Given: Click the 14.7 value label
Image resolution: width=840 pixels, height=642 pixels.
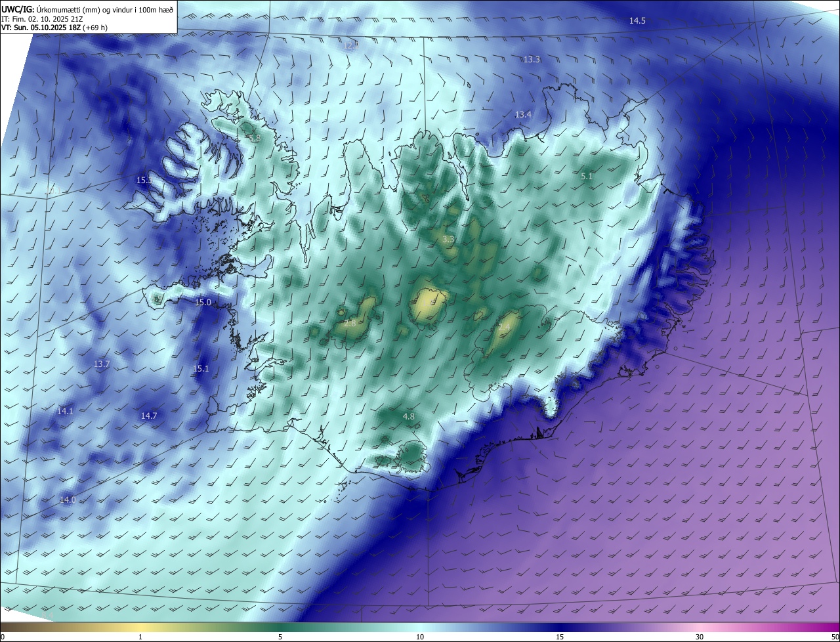Looking at the screenshot, I should 149,416.
